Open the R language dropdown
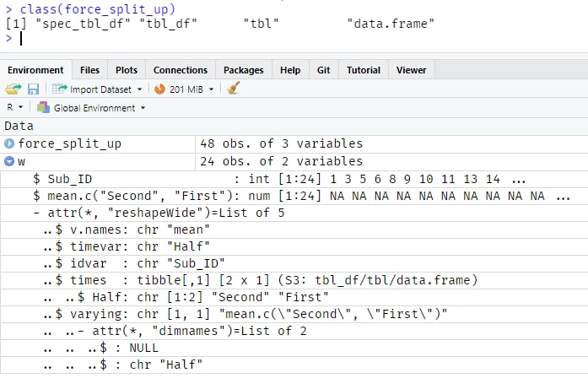This screenshot has width=588, height=389. tap(15, 108)
